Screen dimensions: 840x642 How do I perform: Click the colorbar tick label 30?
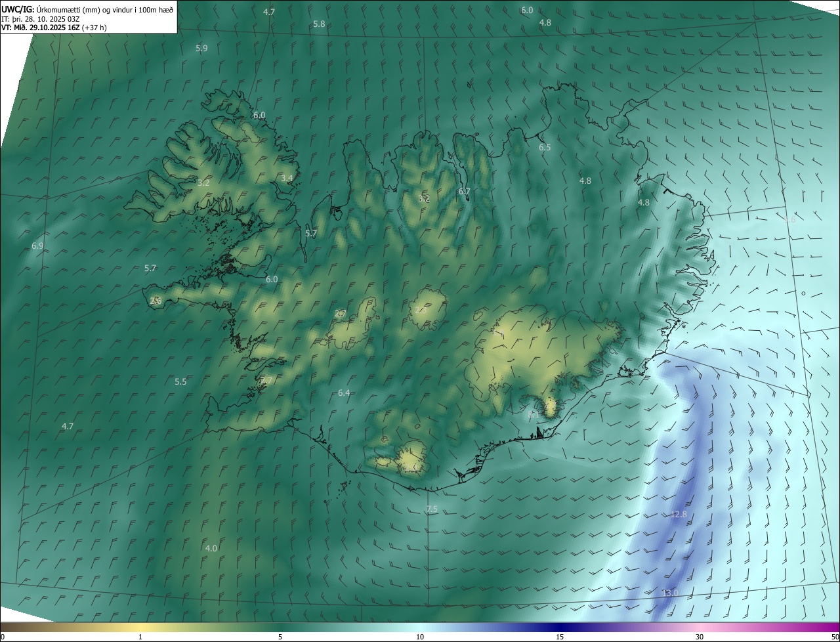coord(700,637)
